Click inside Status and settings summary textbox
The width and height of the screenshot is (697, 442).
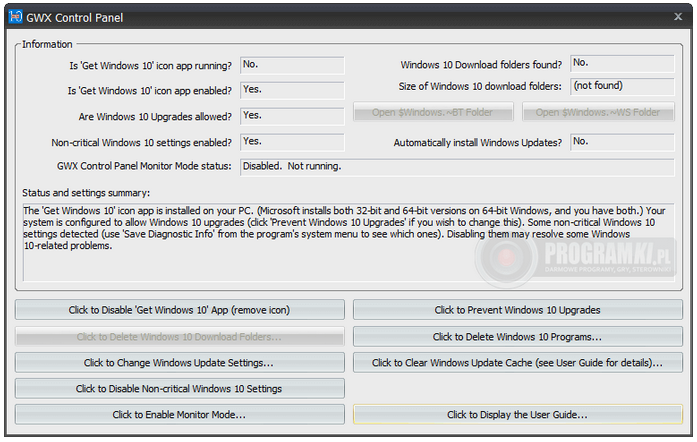[x=348, y=242]
